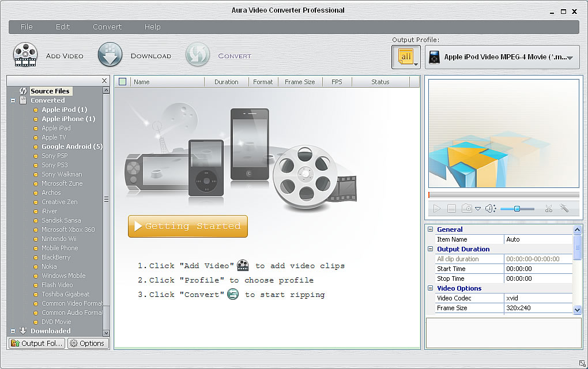This screenshot has height=369, width=588.
Task: Collapse the Video Options section
Action: [x=430, y=288]
